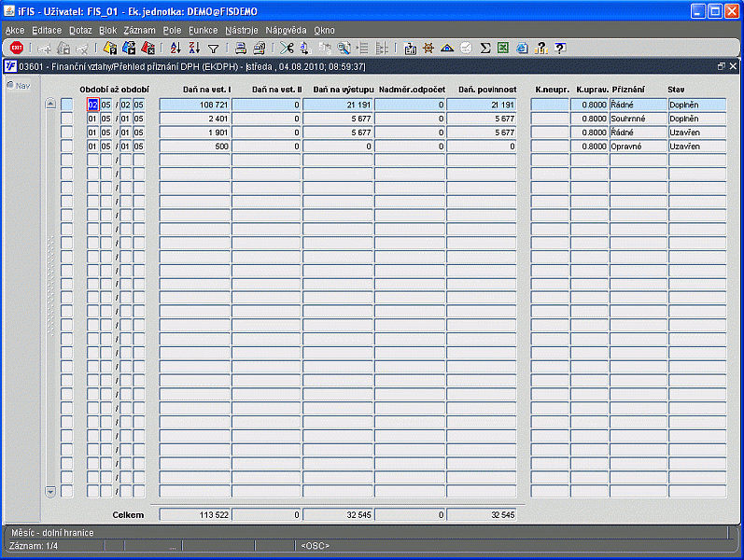Image resolution: width=744 pixels, height=560 pixels.
Task: Open the Akce menu
Action: [15, 31]
